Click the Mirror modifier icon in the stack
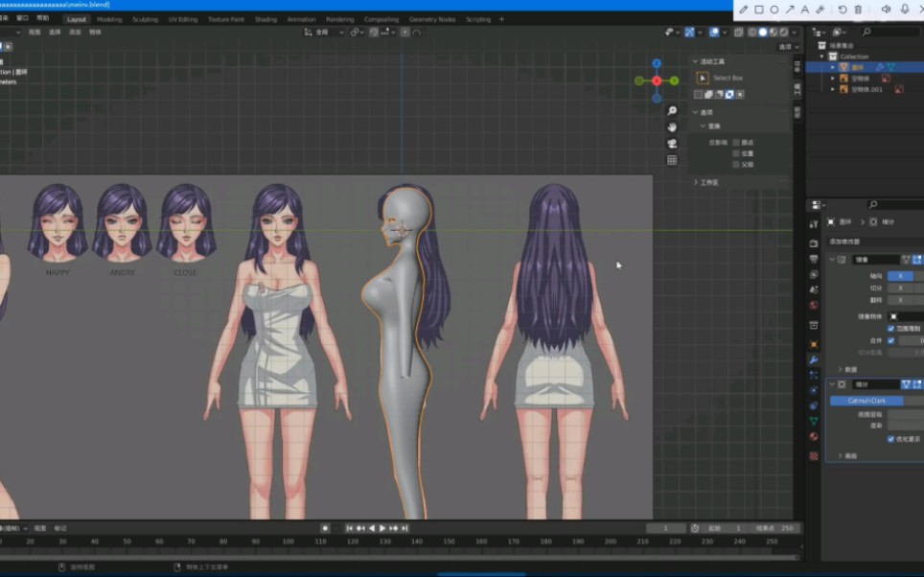Image resolution: width=924 pixels, height=577 pixels. point(841,259)
